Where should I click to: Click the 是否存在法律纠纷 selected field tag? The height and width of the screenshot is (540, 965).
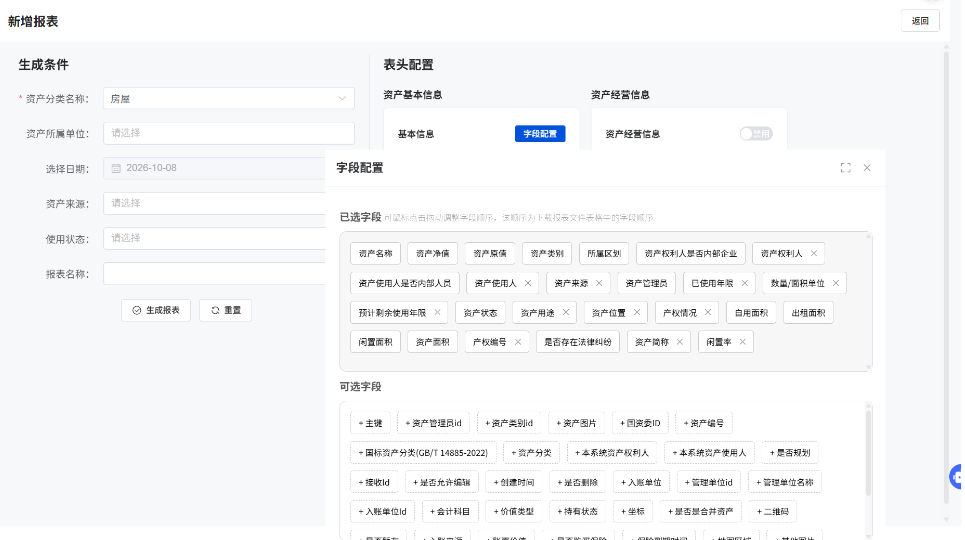[577, 342]
